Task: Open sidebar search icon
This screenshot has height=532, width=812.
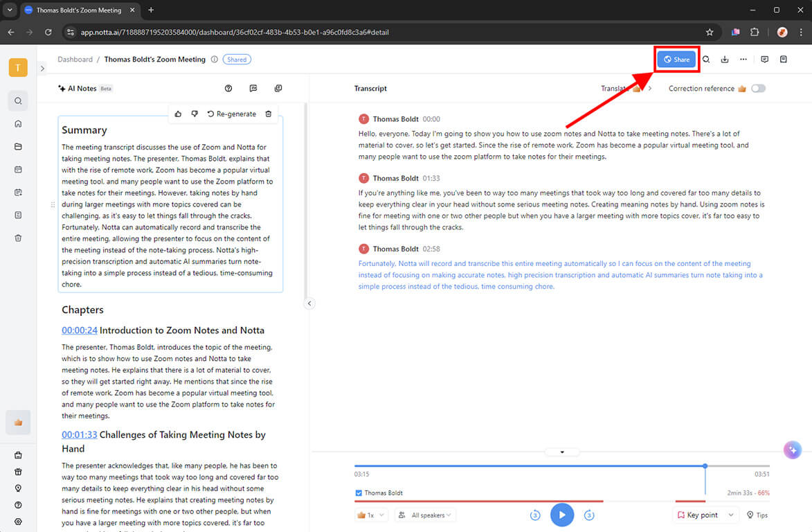Action: [18, 101]
